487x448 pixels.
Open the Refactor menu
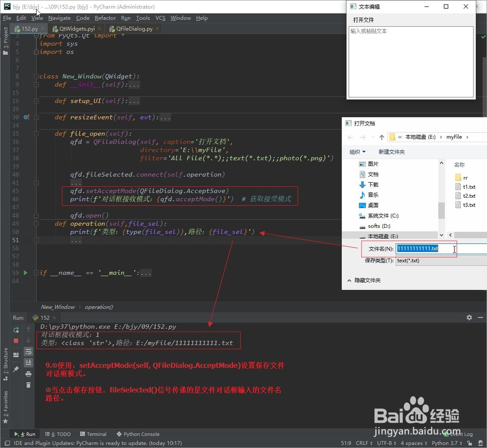click(105, 18)
